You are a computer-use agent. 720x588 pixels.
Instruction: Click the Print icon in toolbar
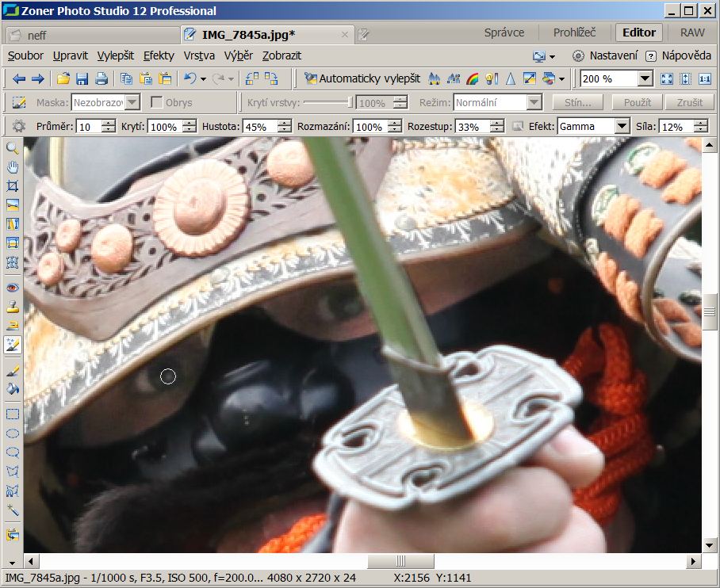coord(101,78)
